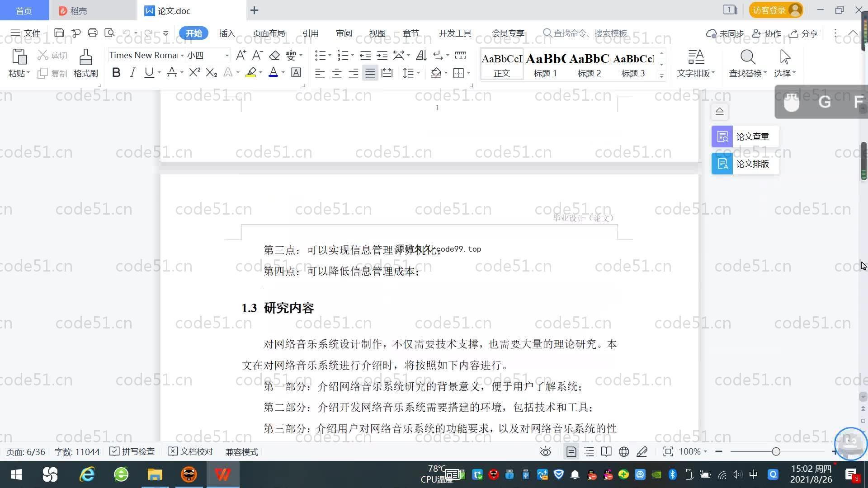Viewport: 868px width, 488px height.
Task: Open new document tab with plus
Action: coord(255,10)
